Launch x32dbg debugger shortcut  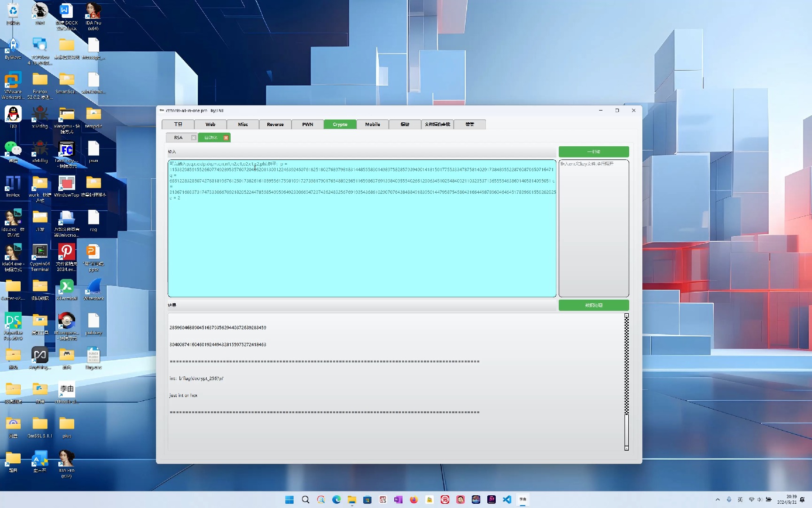pyautogui.click(x=40, y=117)
